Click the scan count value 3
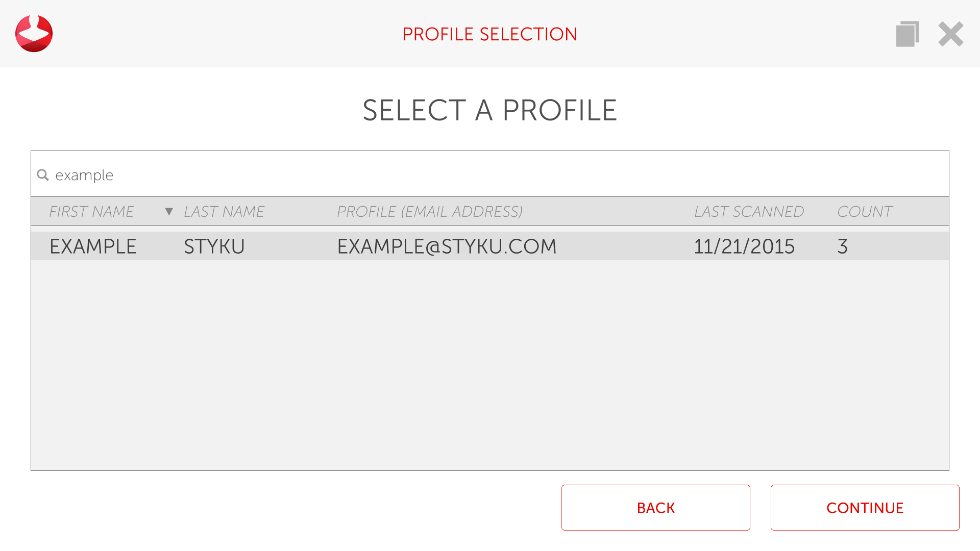 tap(842, 246)
